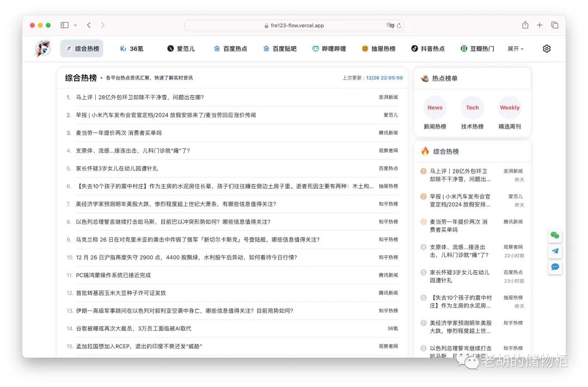
Task: Open headline 伊朗一高级军事顾问在以色列对叙利亚空袭中身亡
Action: (185, 311)
